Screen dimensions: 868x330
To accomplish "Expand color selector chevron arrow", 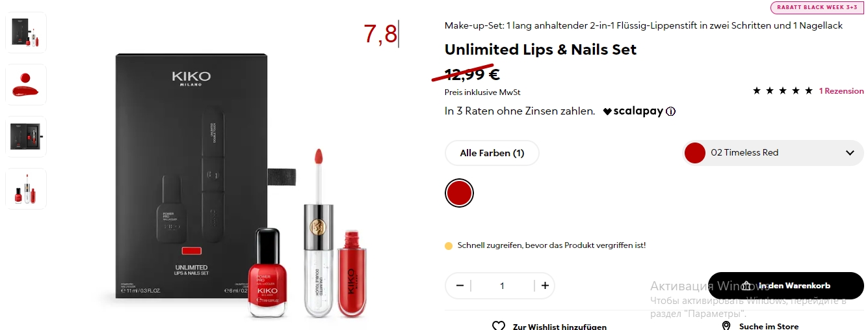I will point(850,153).
